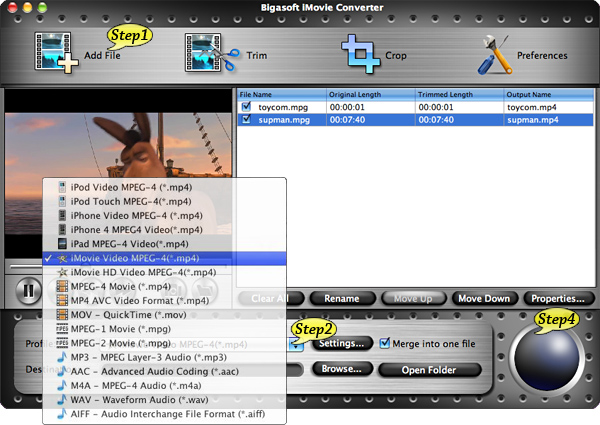Sort by File Name column header
The image size is (600, 425).
[x=282, y=94]
